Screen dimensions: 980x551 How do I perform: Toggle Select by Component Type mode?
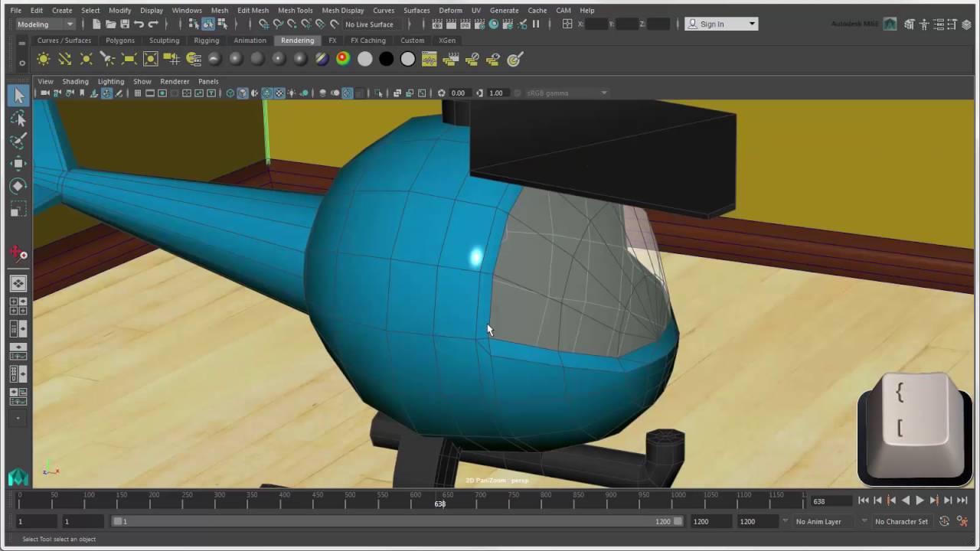tap(222, 24)
